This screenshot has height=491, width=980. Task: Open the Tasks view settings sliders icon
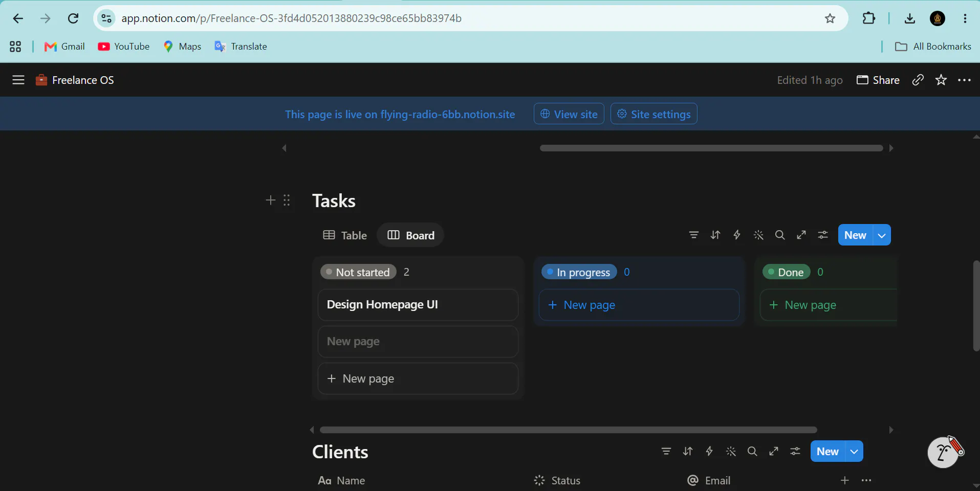tap(823, 235)
